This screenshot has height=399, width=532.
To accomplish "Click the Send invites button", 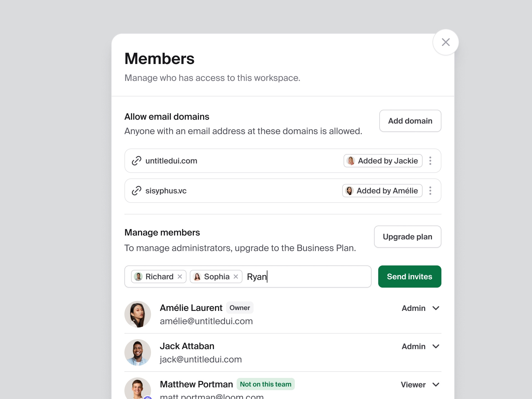I will pos(410,276).
